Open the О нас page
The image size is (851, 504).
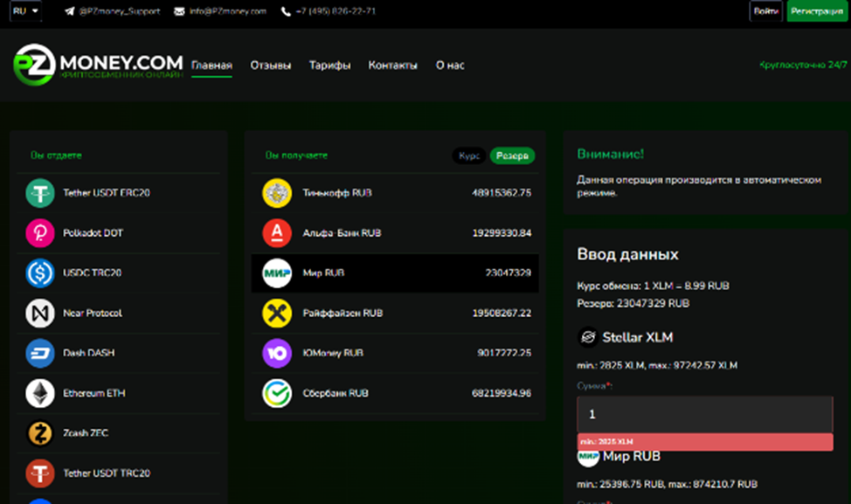[450, 66]
